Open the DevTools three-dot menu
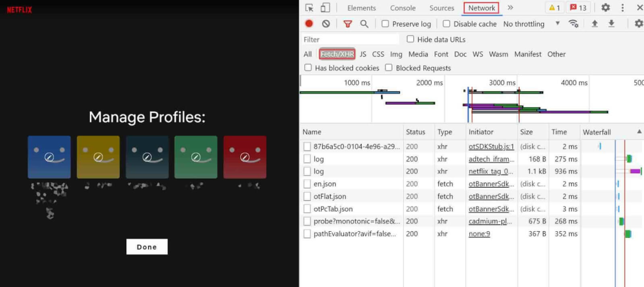 point(623,8)
